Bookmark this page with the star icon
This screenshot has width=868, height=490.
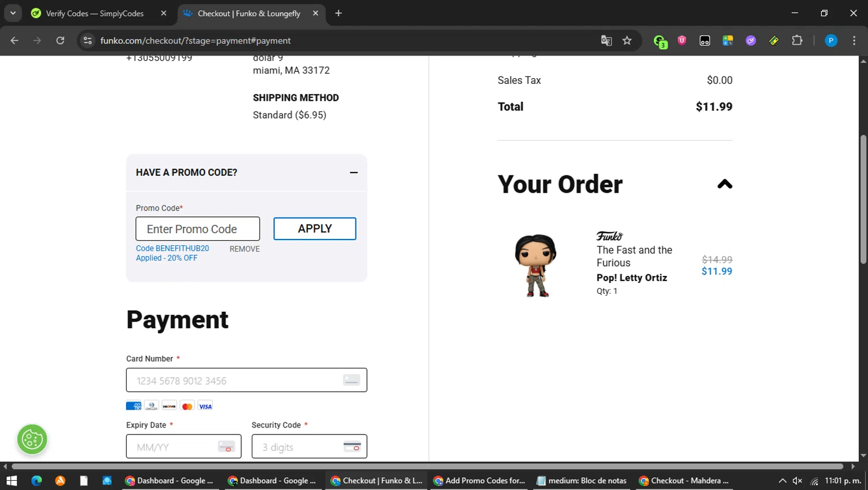(627, 40)
